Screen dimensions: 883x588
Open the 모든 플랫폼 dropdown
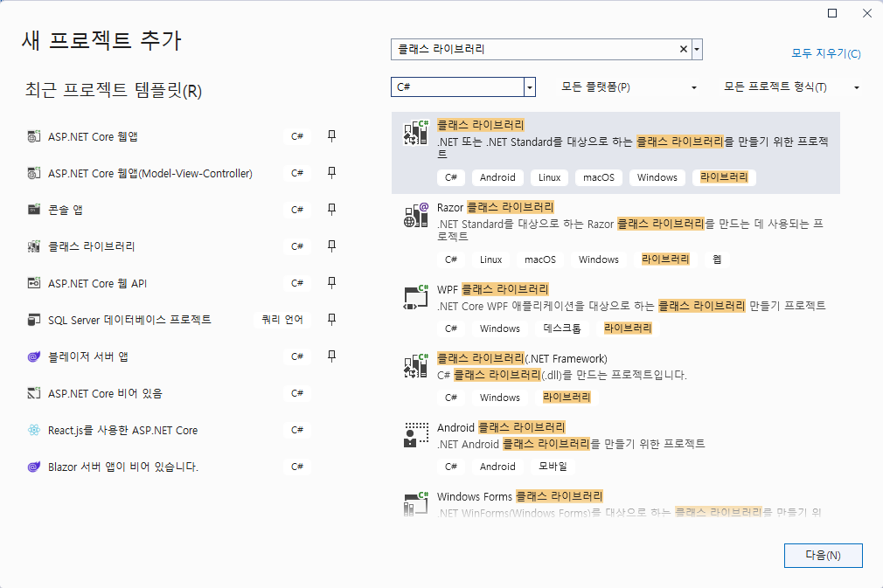tap(693, 87)
